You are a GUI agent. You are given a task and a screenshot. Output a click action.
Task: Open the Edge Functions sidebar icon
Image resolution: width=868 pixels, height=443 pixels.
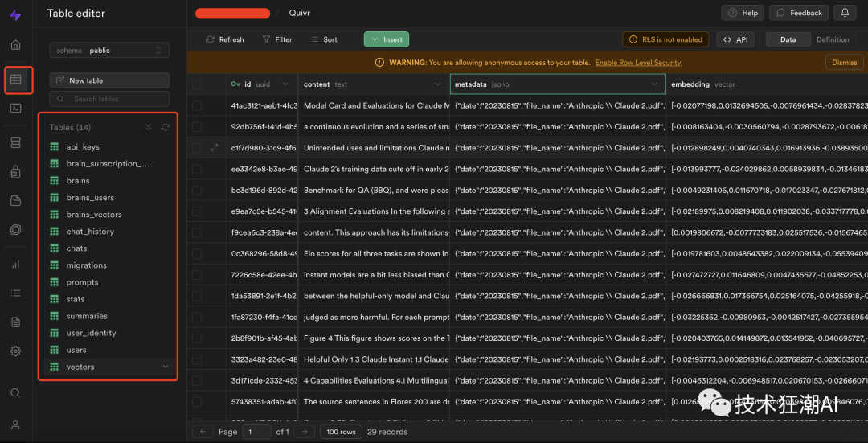[x=15, y=229]
